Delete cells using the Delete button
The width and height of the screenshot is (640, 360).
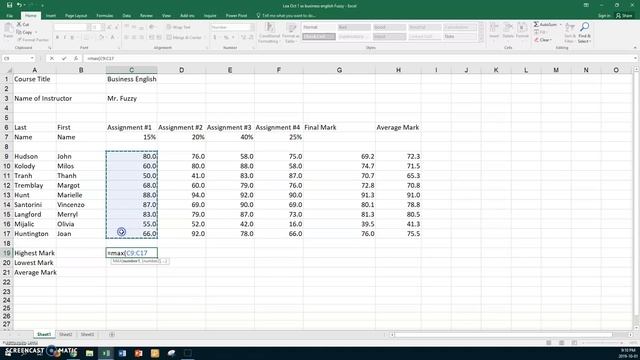click(x=508, y=31)
